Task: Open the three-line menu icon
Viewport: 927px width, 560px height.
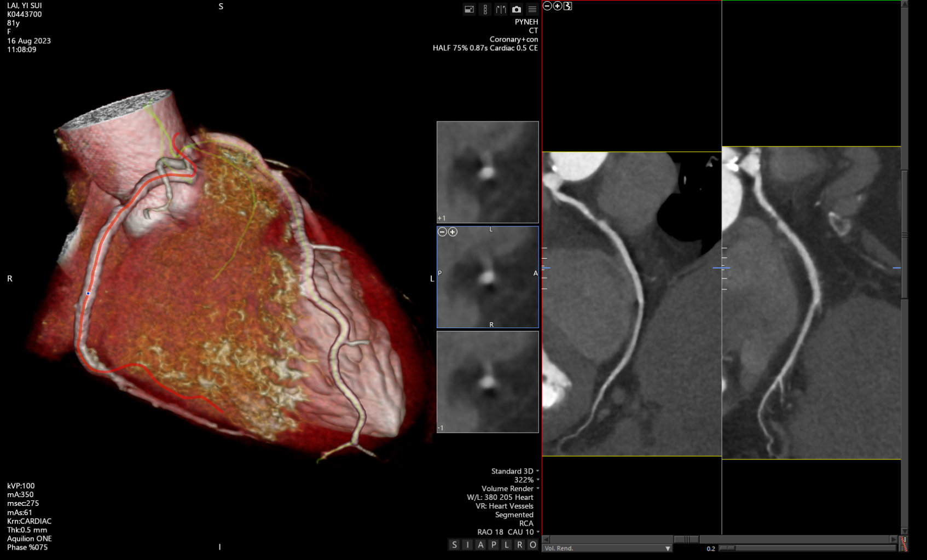Action: pyautogui.click(x=532, y=9)
